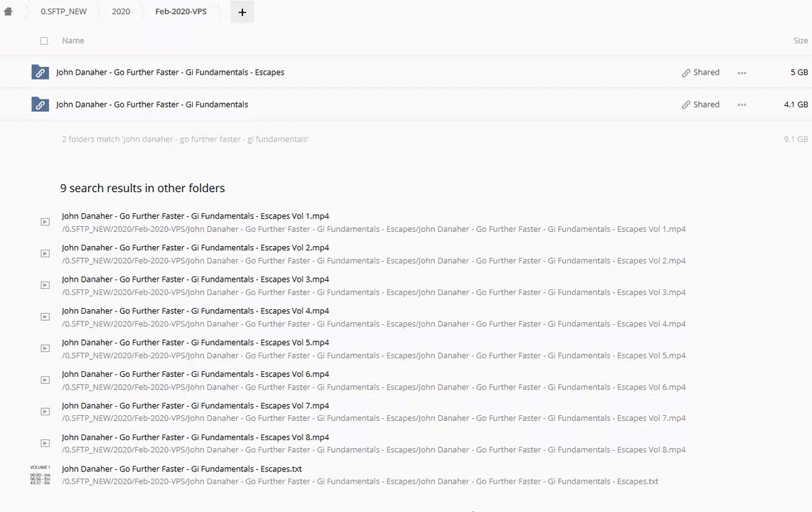Open the Escapes.txt file thumbnail

point(41,475)
